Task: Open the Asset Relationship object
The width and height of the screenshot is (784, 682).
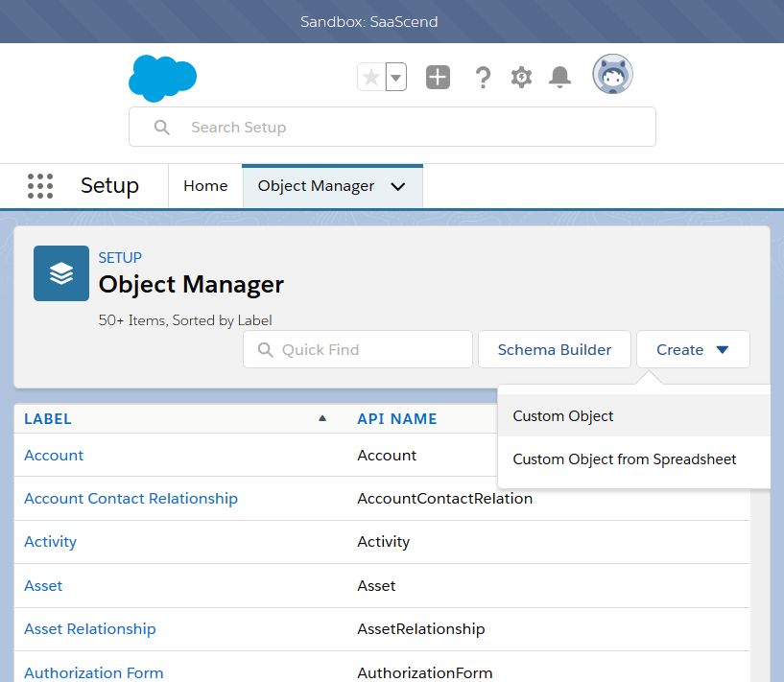Action: pos(90,628)
